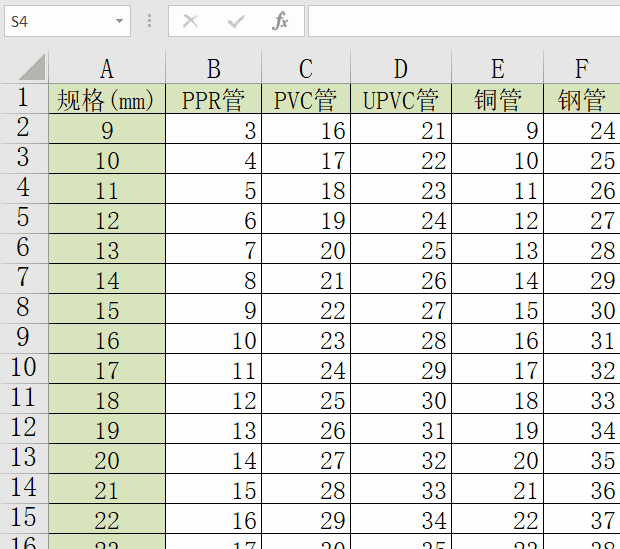This screenshot has width=620, height=549.
Task: Select column D header
Action: point(401,68)
